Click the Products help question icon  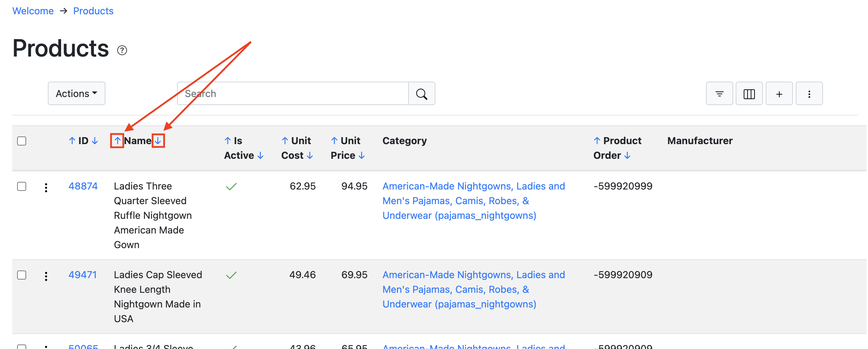pyautogui.click(x=122, y=51)
